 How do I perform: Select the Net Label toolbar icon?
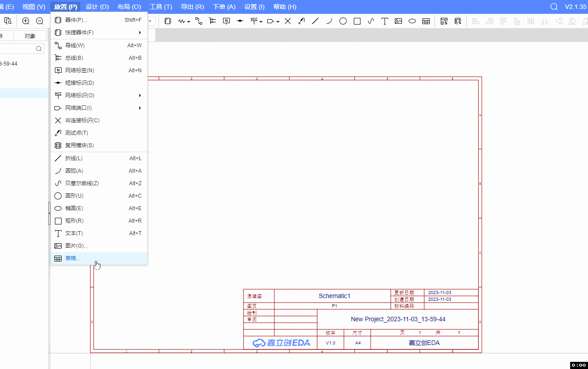point(226,21)
